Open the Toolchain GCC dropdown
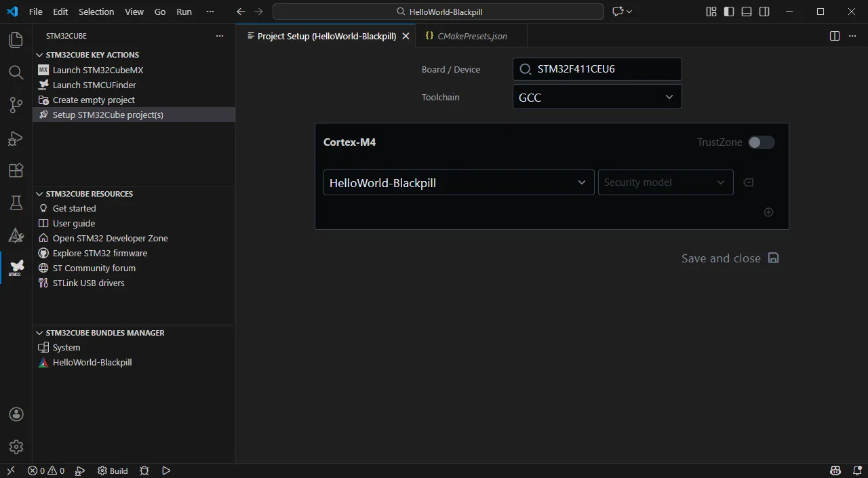868x478 pixels. pos(597,97)
